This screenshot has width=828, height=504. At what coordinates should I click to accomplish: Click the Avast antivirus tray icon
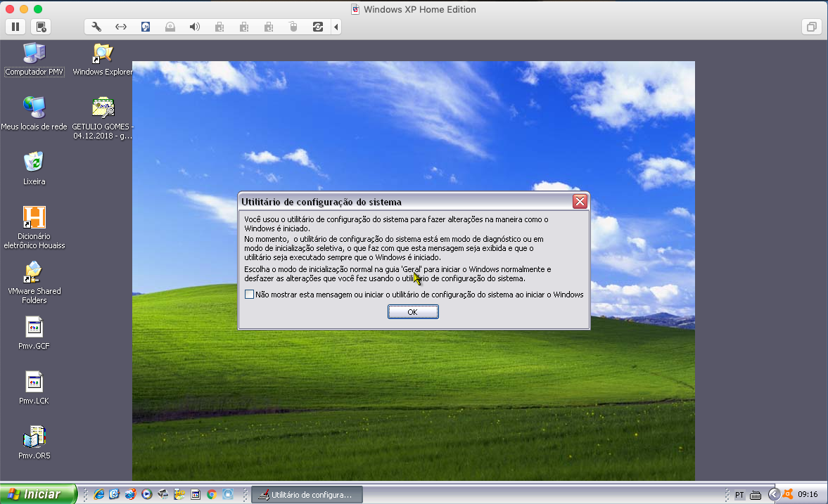pyautogui.click(x=788, y=494)
